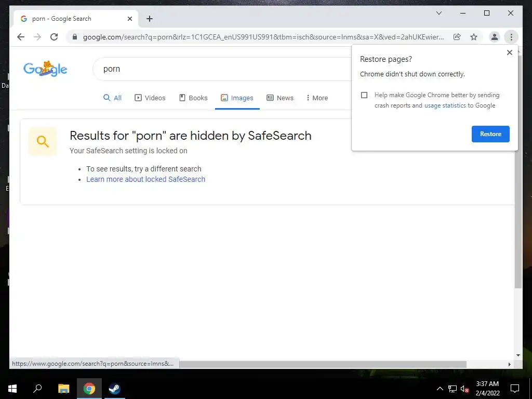Open Steam from the taskbar

[114, 389]
